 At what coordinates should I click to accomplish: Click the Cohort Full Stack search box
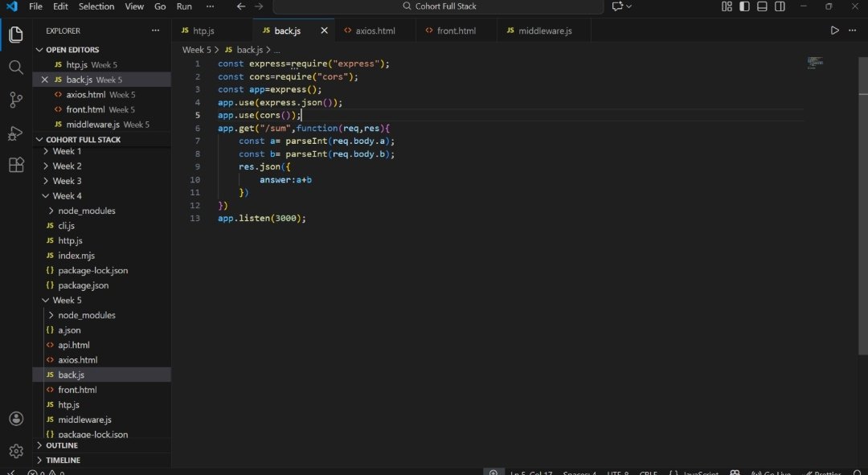pyautogui.click(x=439, y=6)
